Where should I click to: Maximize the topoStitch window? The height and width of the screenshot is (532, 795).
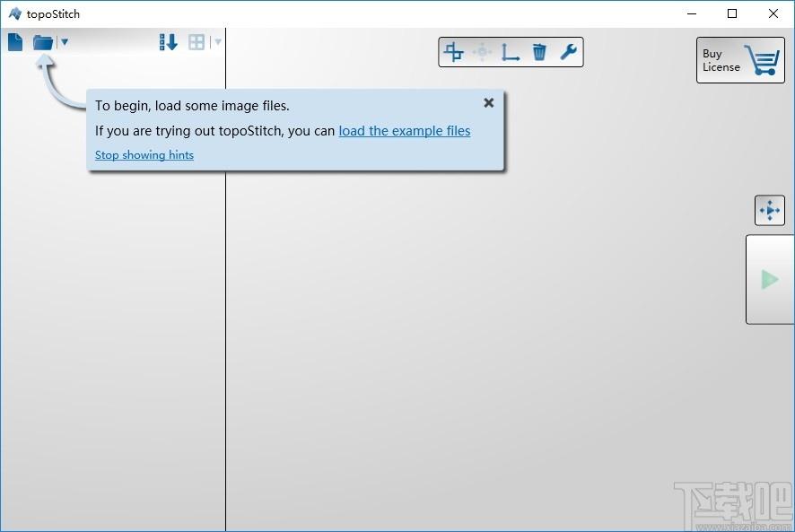click(732, 13)
